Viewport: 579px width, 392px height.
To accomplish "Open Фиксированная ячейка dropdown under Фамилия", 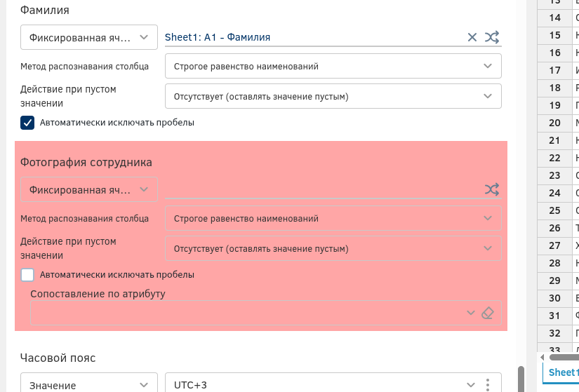I will [x=88, y=38].
